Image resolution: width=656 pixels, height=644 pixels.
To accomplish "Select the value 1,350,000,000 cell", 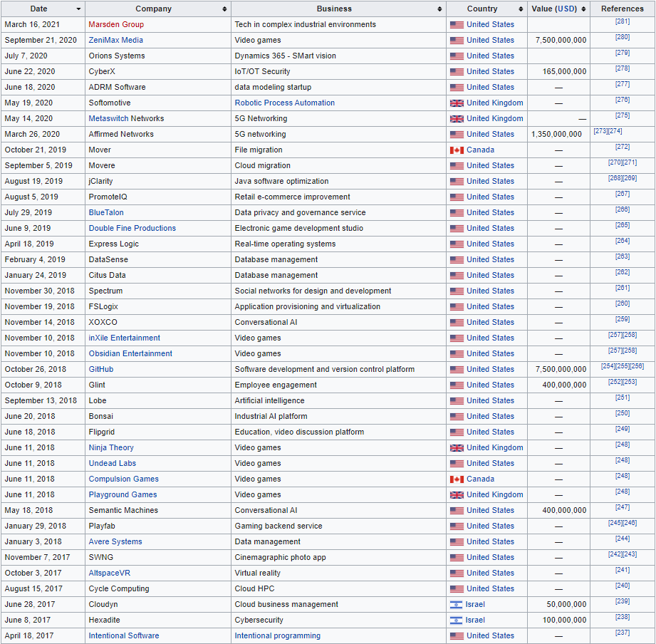I will [x=558, y=135].
